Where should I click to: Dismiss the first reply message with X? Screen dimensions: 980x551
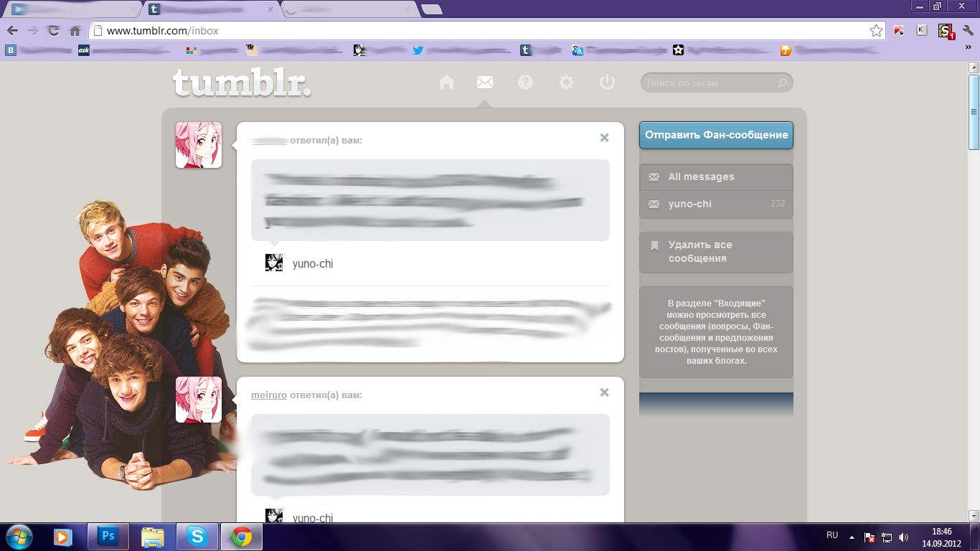point(604,138)
